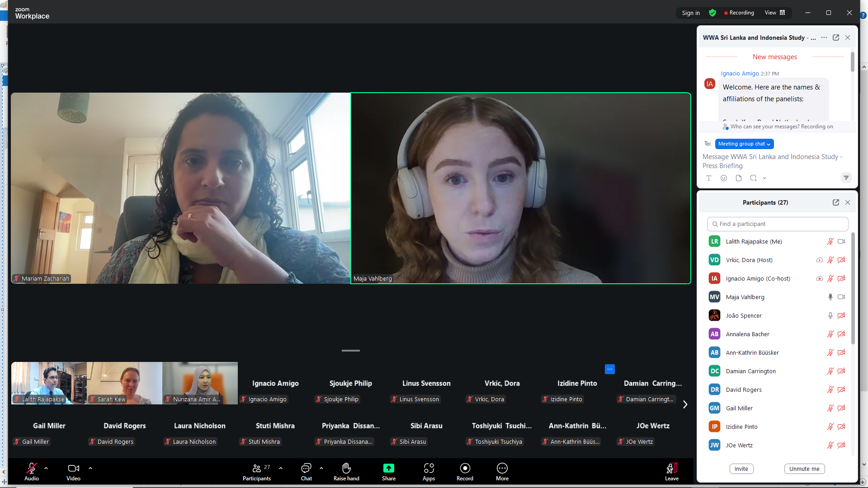
Task: Toggle Lalith Rajapakse's camera icon in participant list
Action: click(841, 241)
